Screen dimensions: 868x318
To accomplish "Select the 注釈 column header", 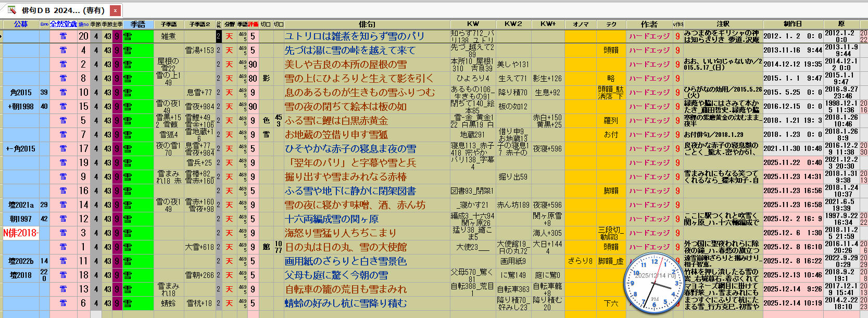I will 723,24.
